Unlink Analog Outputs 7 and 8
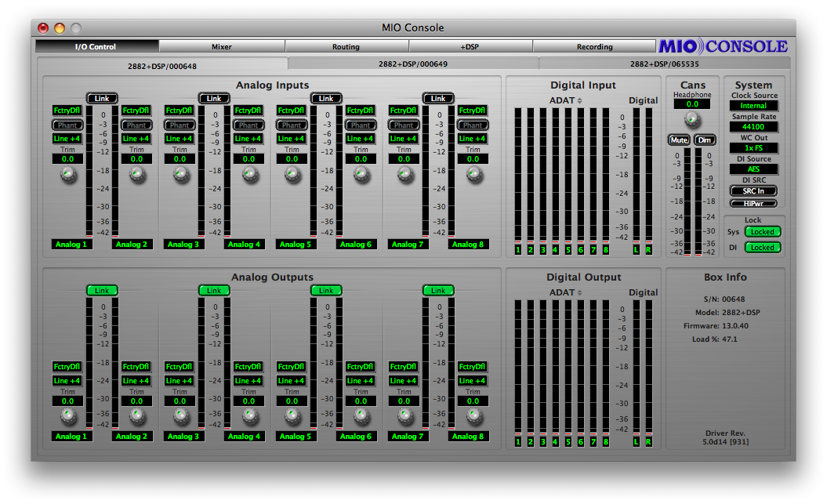 (438, 291)
